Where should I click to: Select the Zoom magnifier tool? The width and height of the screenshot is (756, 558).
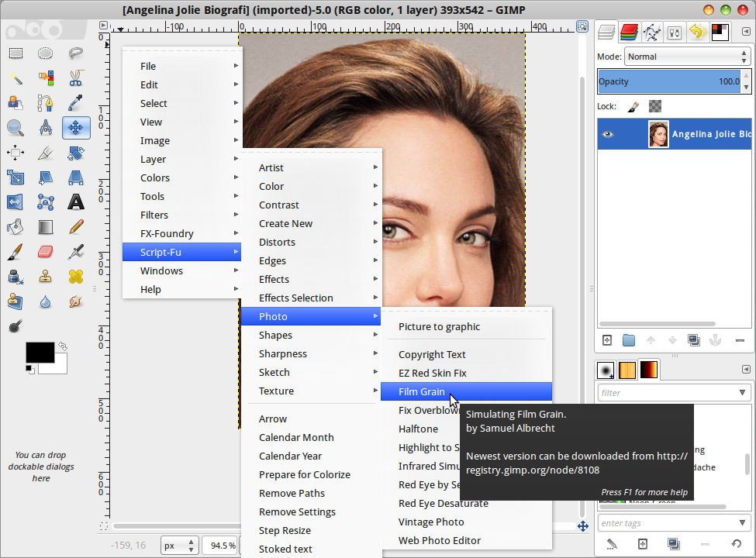pyautogui.click(x=16, y=128)
